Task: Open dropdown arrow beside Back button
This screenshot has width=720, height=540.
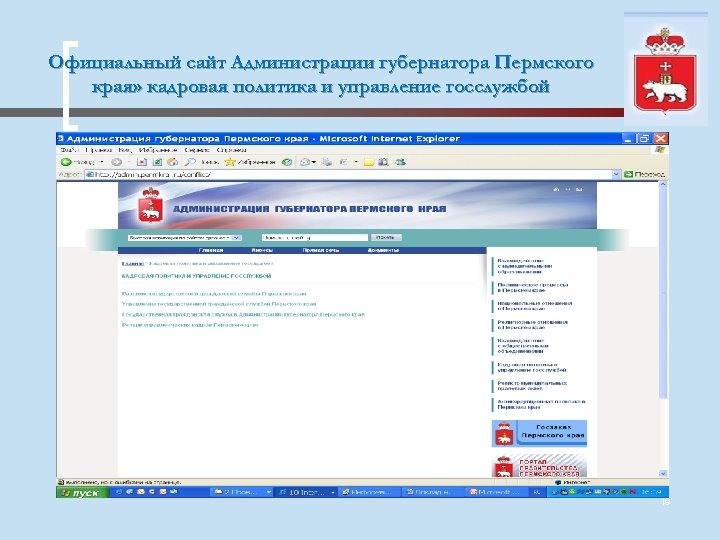Action: tap(102, 162)
